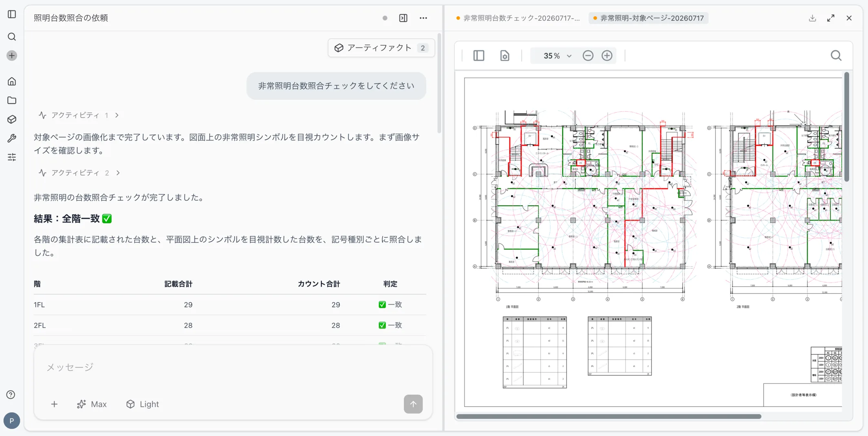The image size is (868, 436).
Task: Open the folder icon in the sidebar
Action: pyautogui.click(x=12, y=100)
